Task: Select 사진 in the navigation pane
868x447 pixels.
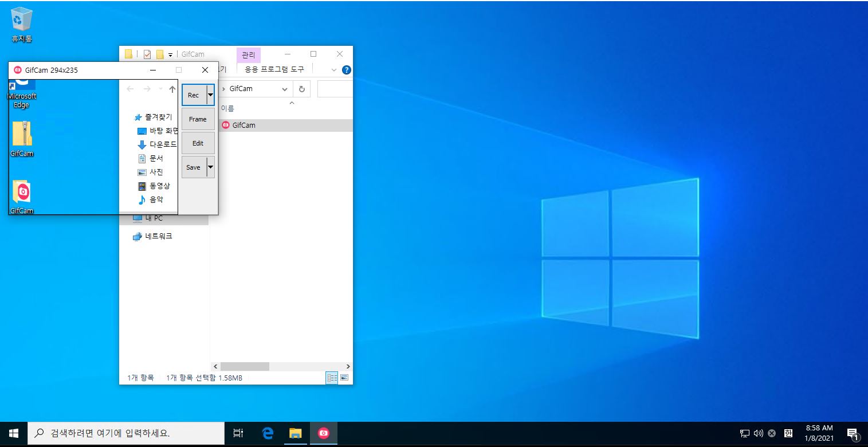Action: [151, 172]
